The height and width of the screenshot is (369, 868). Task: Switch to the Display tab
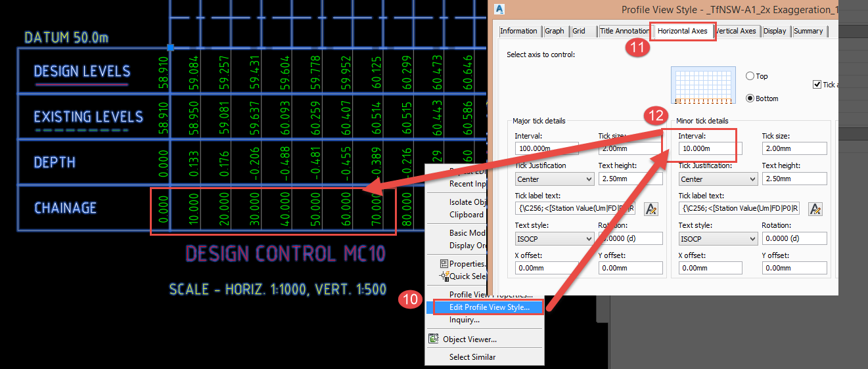coord(775,31)
